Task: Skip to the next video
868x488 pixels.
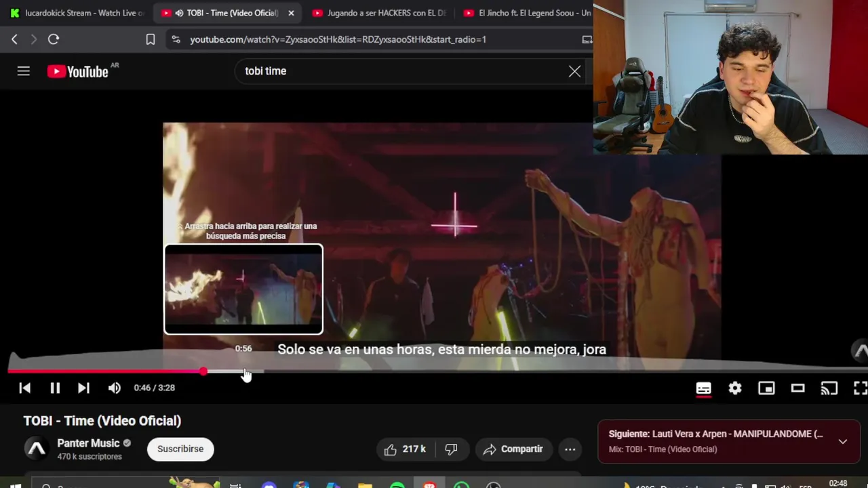Action: (x=83, y=388)
